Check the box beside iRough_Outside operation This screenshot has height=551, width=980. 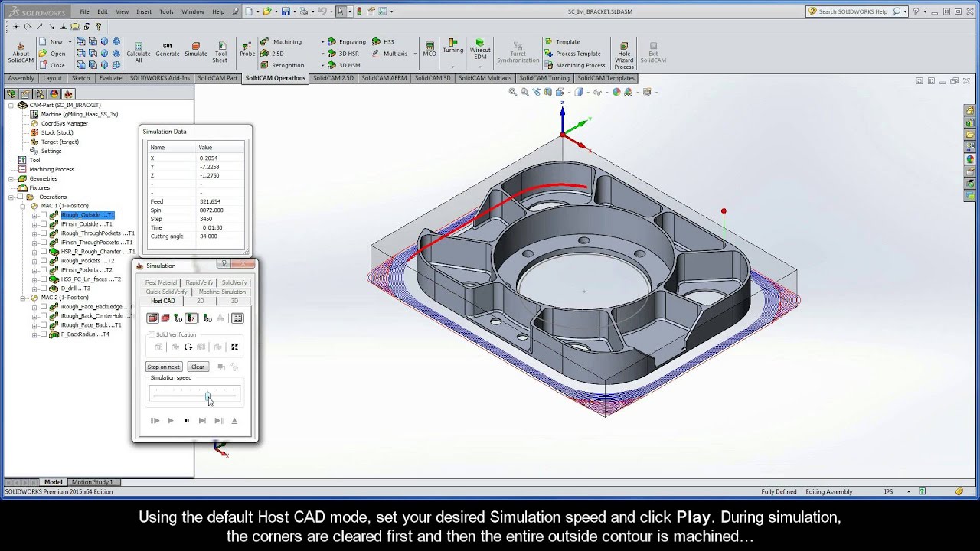click(44, 215)
